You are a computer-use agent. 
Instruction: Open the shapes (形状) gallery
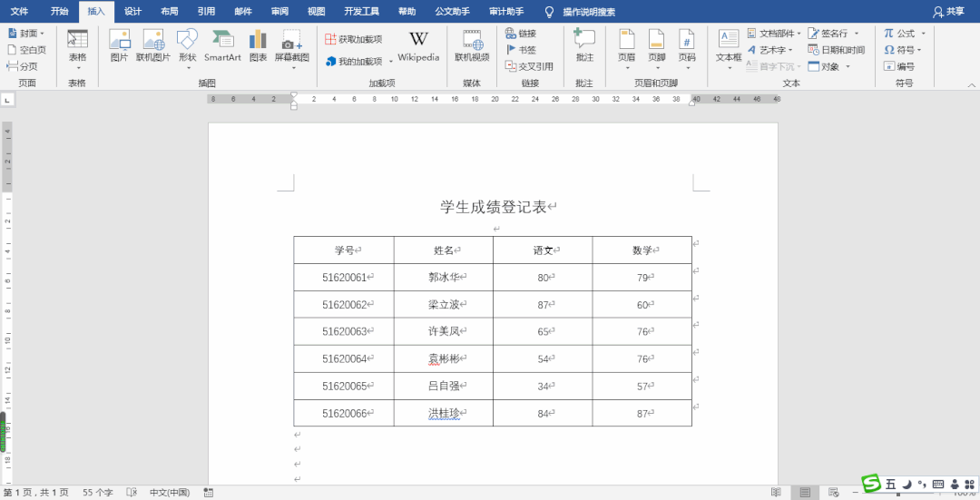click(x=188, y=49)
